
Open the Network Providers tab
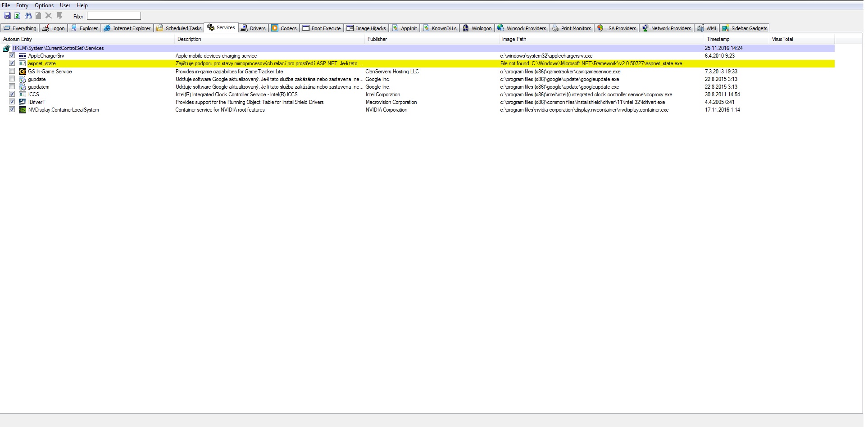pos(667,28)
